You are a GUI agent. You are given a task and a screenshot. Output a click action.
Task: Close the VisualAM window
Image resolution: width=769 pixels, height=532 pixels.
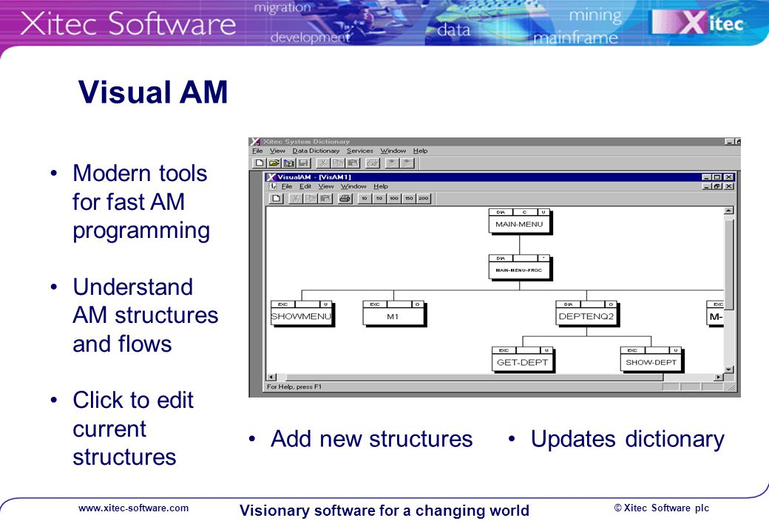[729, 177]
